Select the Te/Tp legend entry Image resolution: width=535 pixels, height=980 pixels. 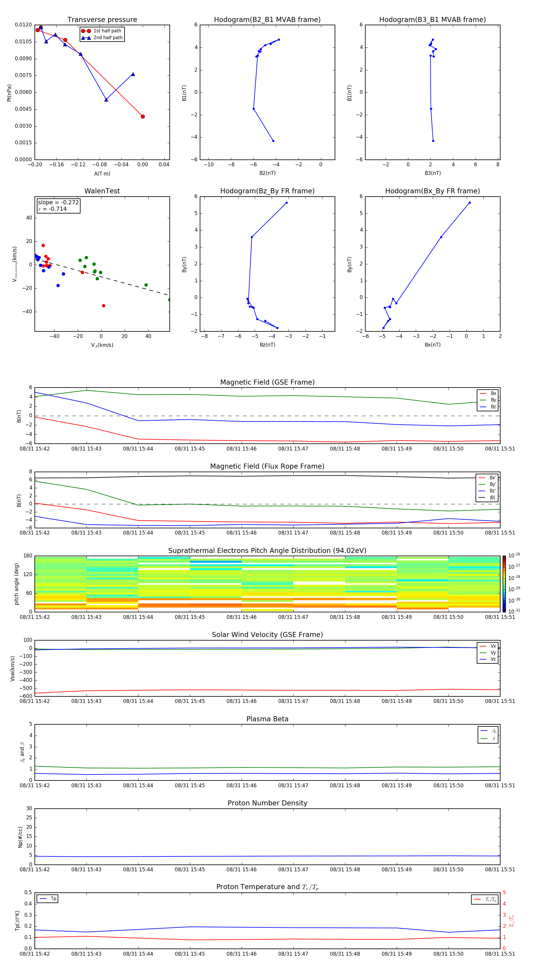coord(485,899)
